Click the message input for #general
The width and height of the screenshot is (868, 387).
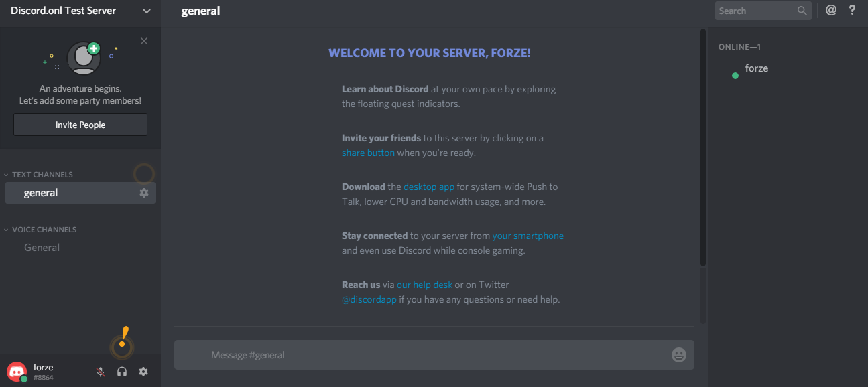(402, 355)
